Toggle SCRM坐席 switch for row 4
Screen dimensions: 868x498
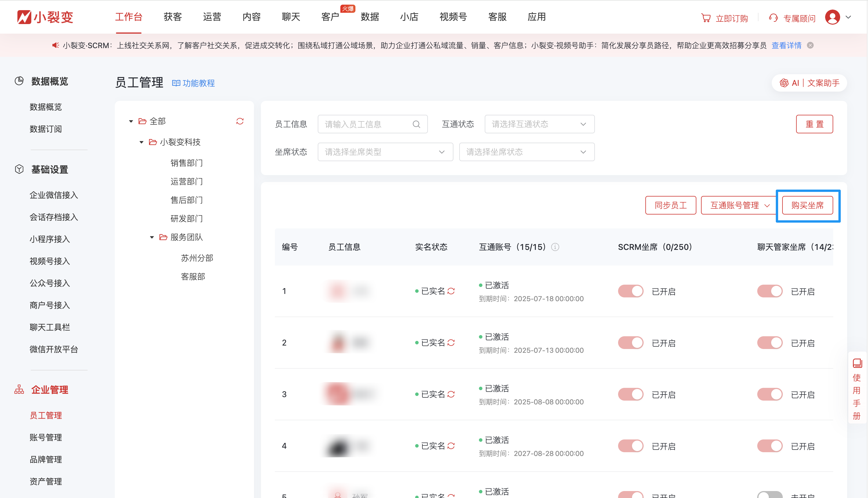pos(631,446)
